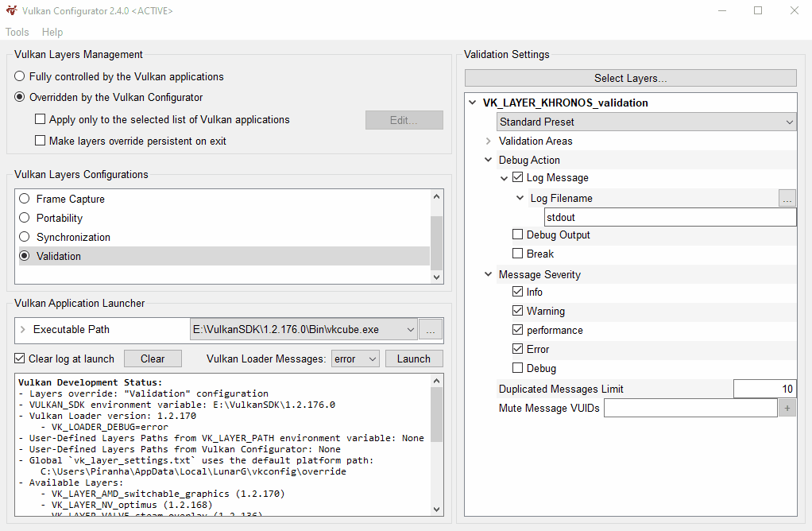Click the 'Mute Message VUIDs' label
812x531 pixels.
point(549,409)
